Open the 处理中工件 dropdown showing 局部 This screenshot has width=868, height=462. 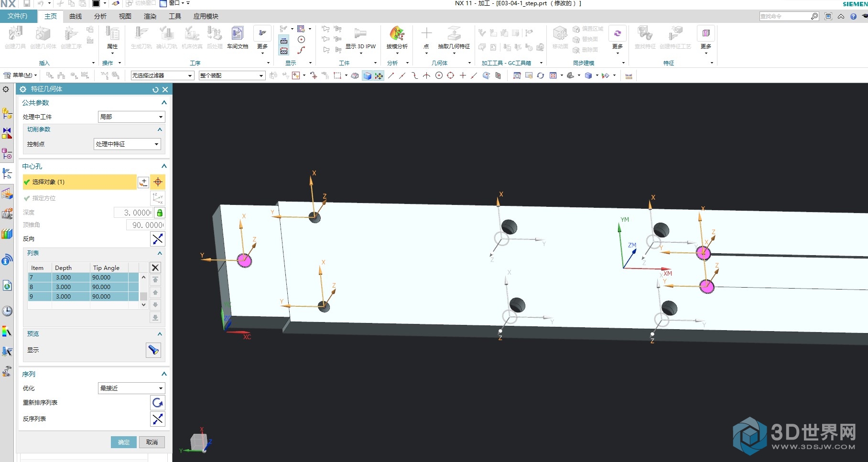click(131, 117)
